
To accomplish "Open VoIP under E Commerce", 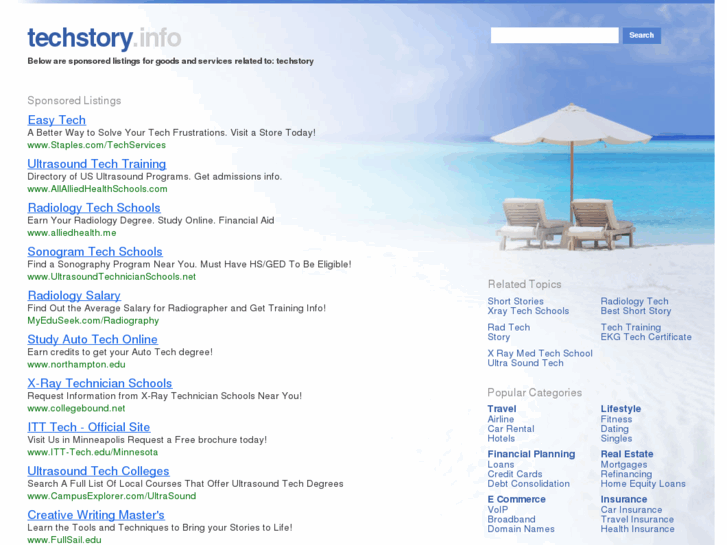I will (x=498, y=510).
